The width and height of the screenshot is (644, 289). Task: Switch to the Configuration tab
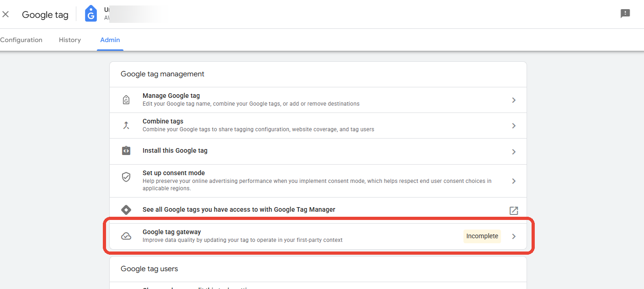point(21,40)
